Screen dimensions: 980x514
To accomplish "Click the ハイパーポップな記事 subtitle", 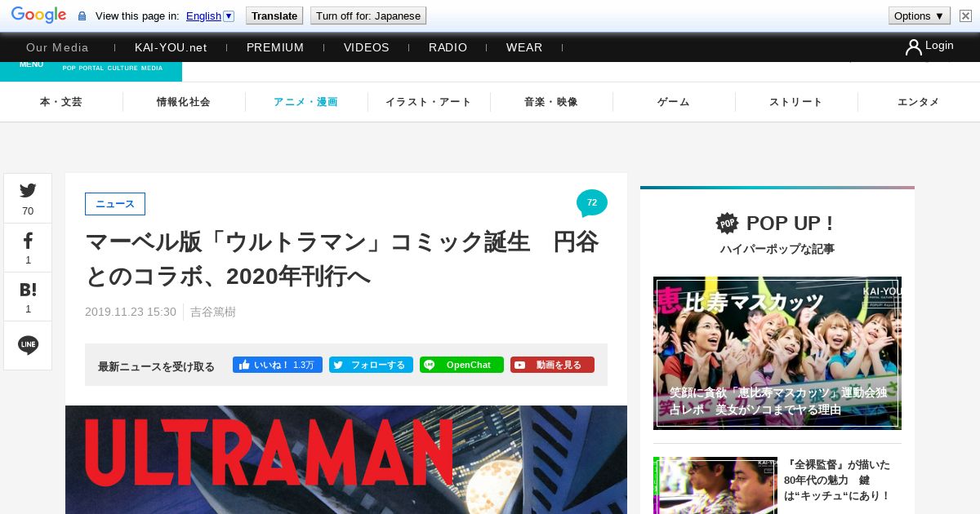I will [777, 249].
